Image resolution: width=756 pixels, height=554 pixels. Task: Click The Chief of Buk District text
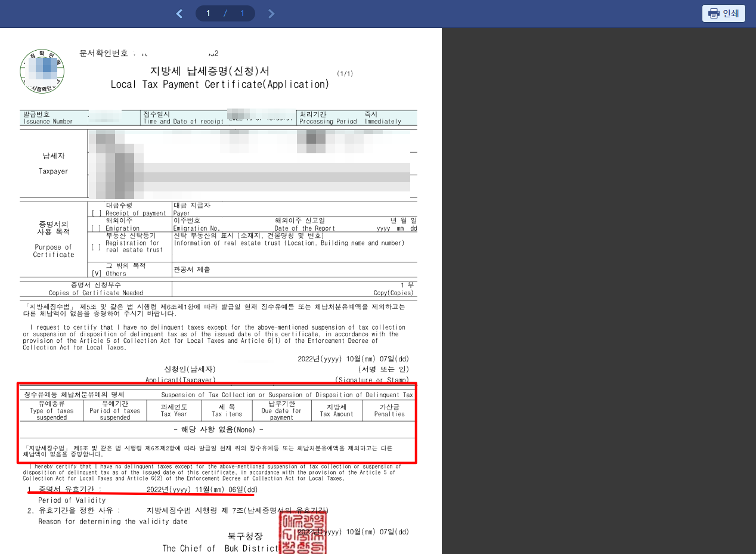(x=220, y=548)
